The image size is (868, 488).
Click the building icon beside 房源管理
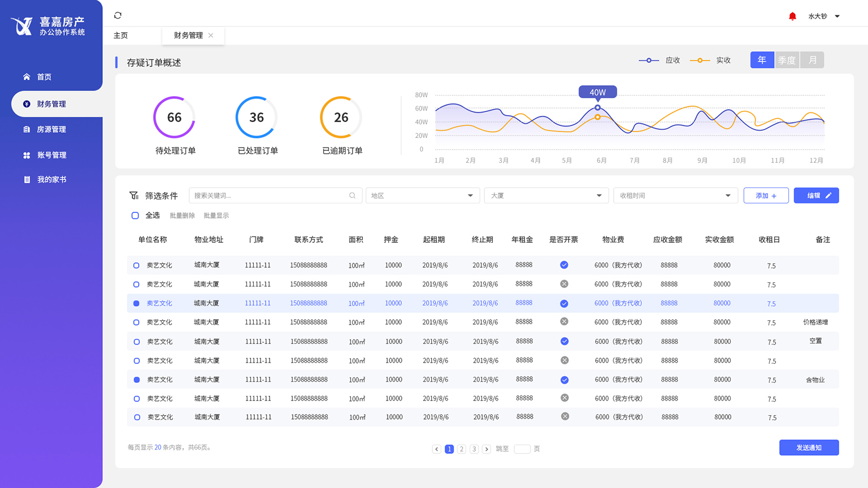[x=27, y=129]
